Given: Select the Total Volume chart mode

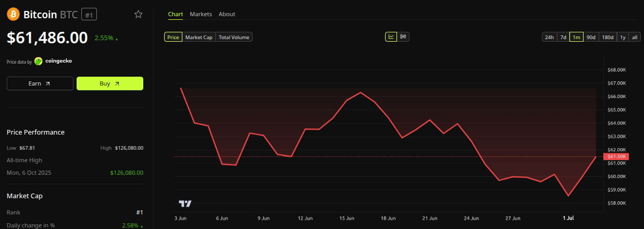Looking at the screenshot, I should (x=234, y=37).
